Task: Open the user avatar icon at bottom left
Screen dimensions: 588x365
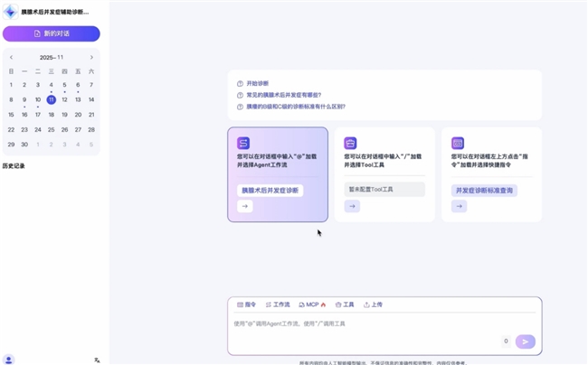Action: (9, 359)
